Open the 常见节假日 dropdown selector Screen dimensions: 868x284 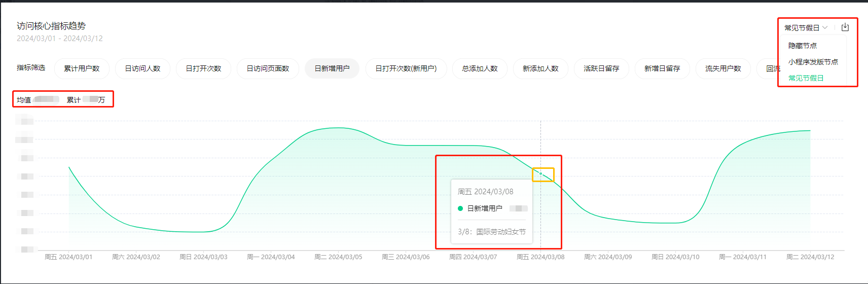806,28
